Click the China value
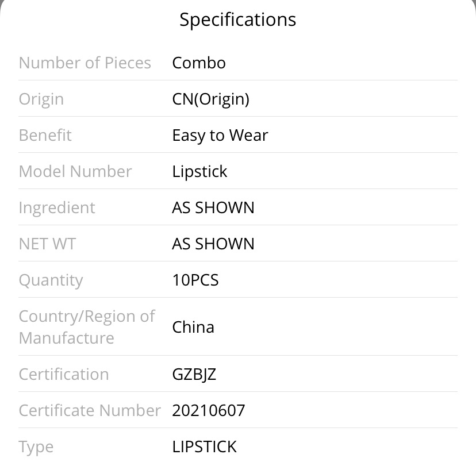Screen dimensions: 476x462 coord(193,328)
